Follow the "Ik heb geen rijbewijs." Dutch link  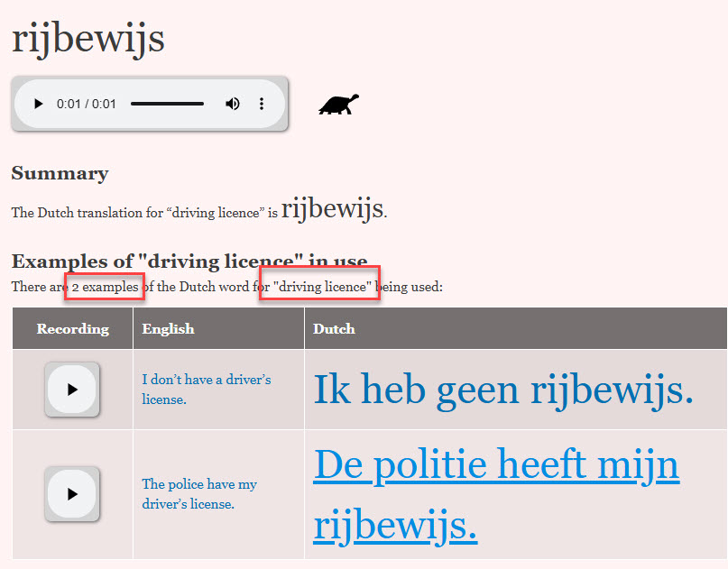coord(503,390)
